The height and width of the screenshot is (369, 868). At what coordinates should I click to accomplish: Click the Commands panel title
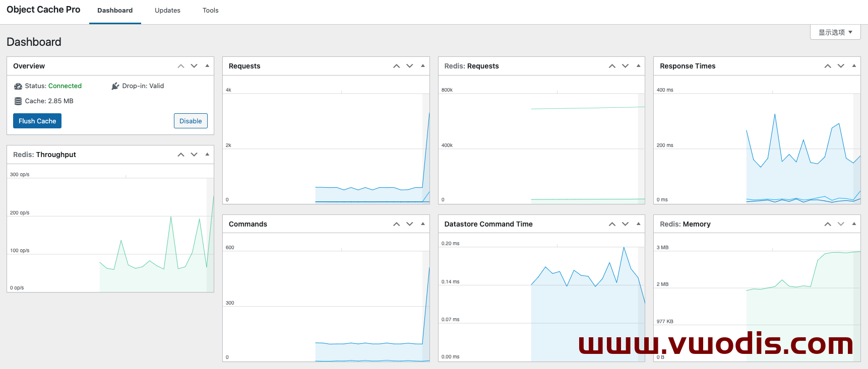tap(248, 224)
